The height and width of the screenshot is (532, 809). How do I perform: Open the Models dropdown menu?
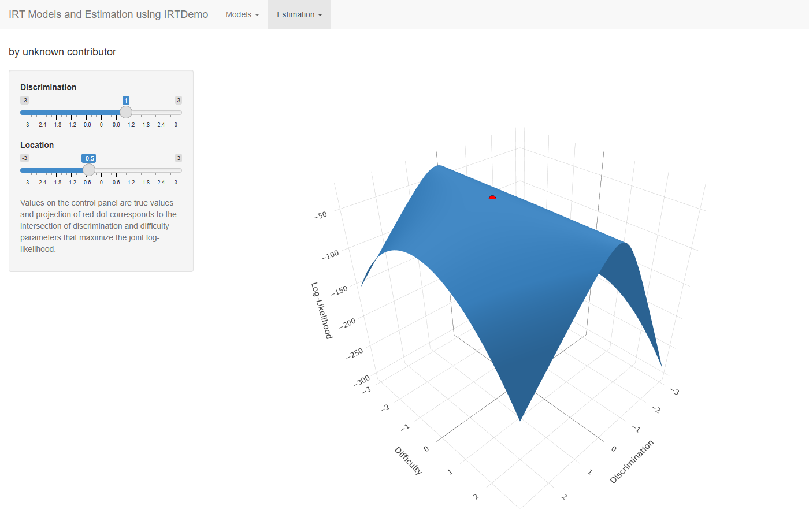(242, 14)
